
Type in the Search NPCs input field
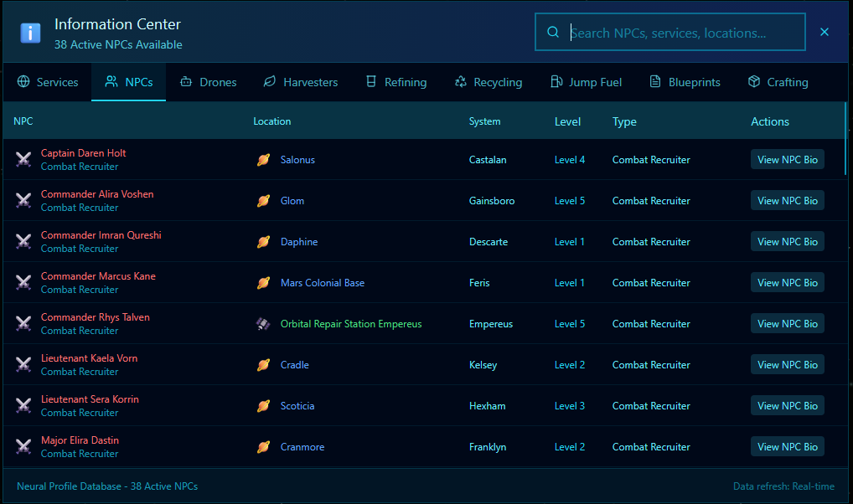679,33
